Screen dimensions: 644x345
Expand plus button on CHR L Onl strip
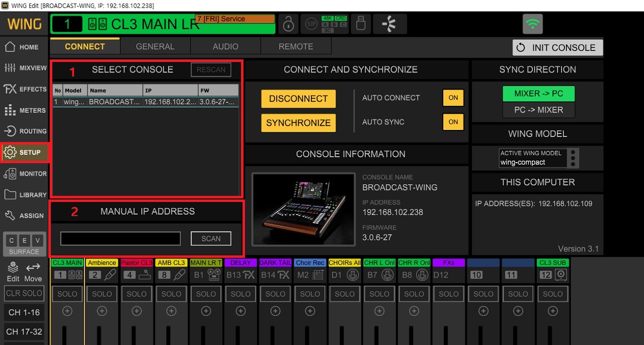[379, 311]
